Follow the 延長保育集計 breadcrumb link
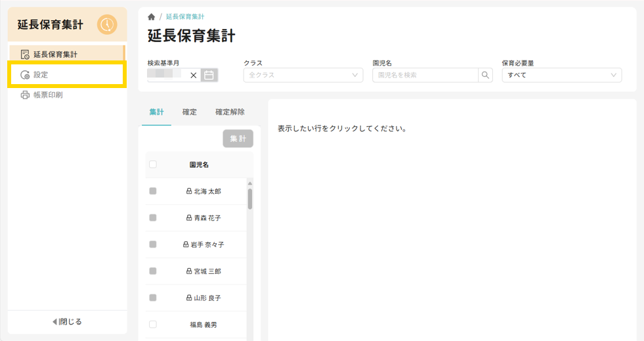Screen dimensions: 644x341 [185, 17]
